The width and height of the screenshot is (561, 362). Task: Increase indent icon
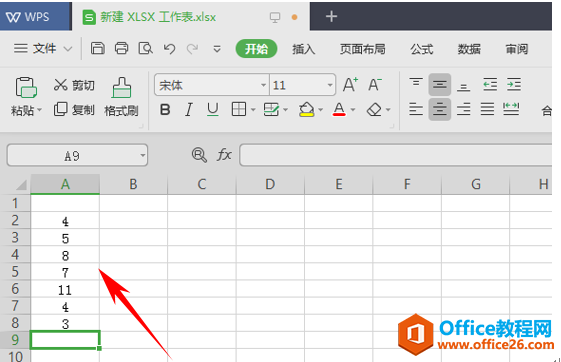[x=514, y=84]
